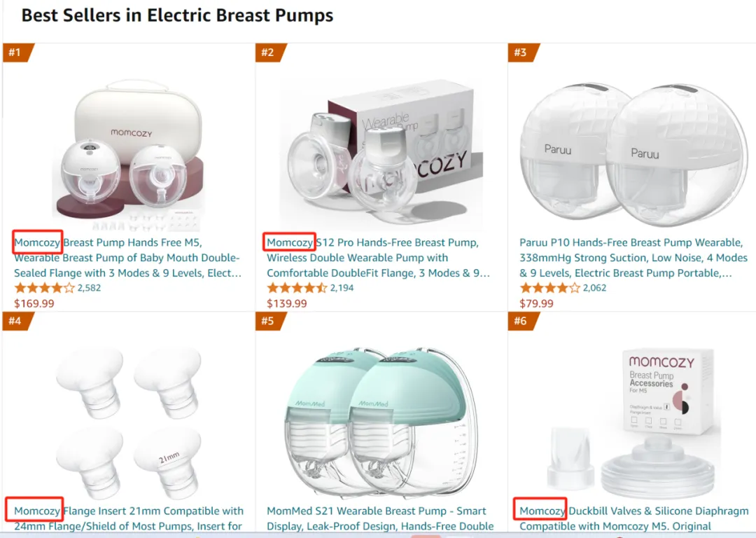Click the #3 bestseller rank badge
756x538 pixels.
pos(524,53)
